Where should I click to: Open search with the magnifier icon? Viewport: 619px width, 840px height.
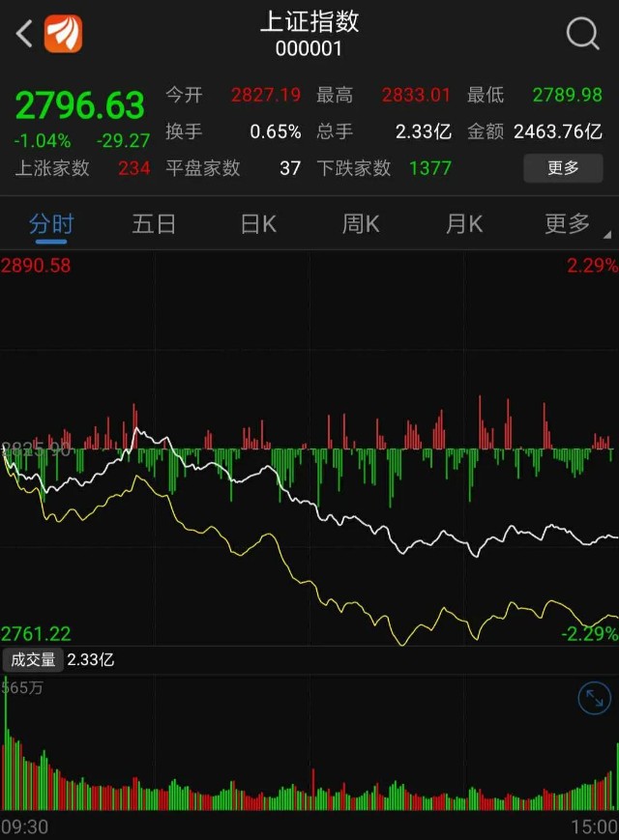point(582,35)
